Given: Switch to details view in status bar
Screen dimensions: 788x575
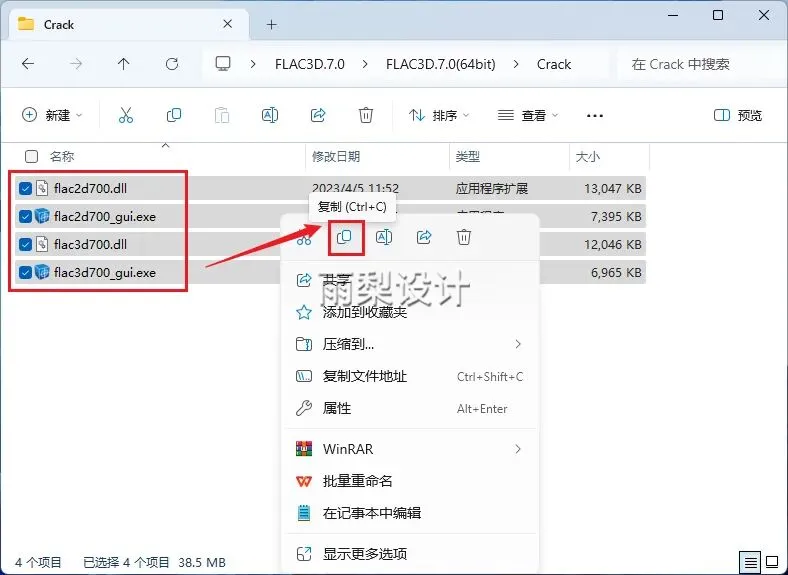Looking at the screenshot, I should pos(751,562).
